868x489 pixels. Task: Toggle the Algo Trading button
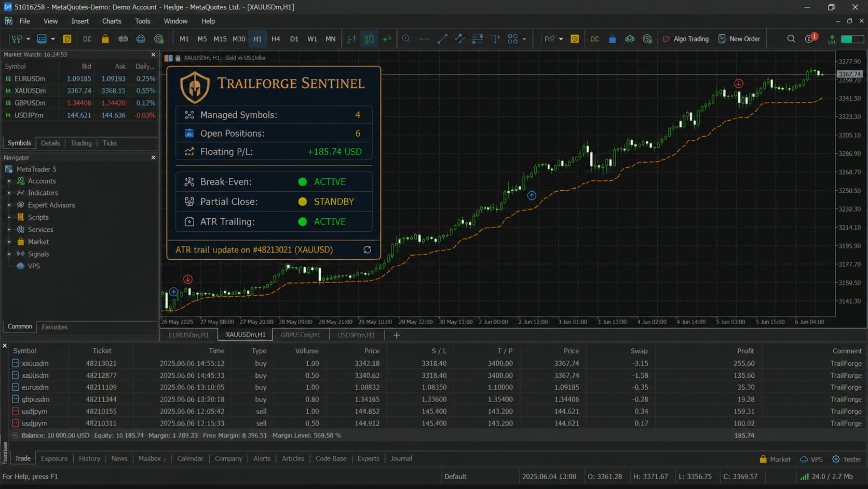pyautogui.click(x=686, y=39)
